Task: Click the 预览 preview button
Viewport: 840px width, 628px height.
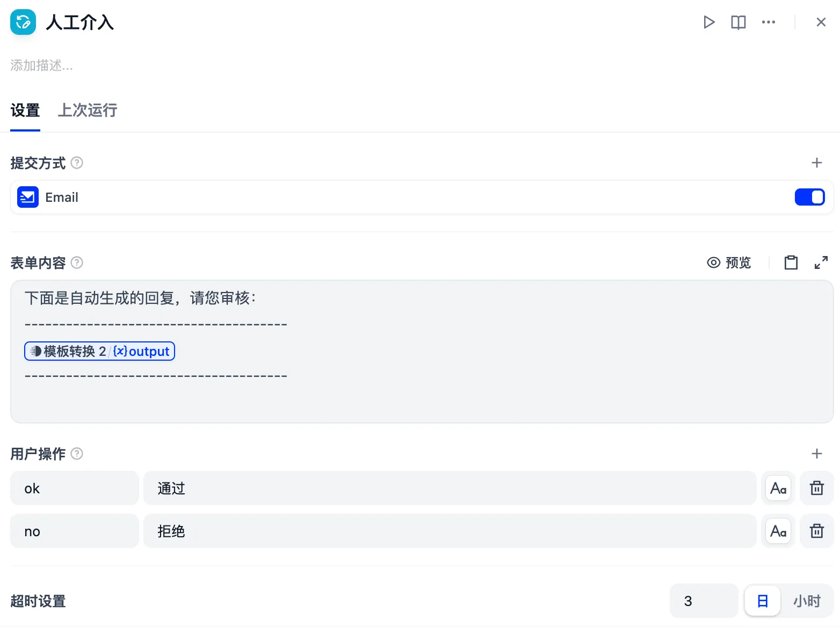Action: [729, 262]
